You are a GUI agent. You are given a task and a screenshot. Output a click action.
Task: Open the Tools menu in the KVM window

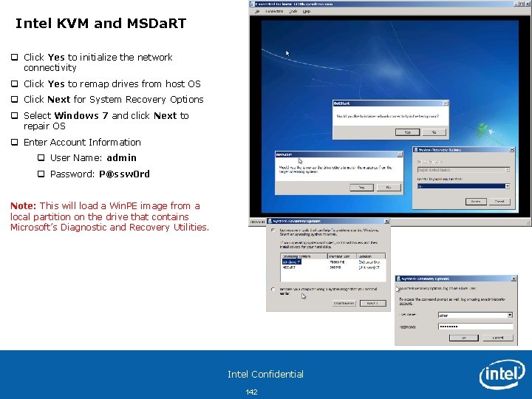(x=293, y=11)
